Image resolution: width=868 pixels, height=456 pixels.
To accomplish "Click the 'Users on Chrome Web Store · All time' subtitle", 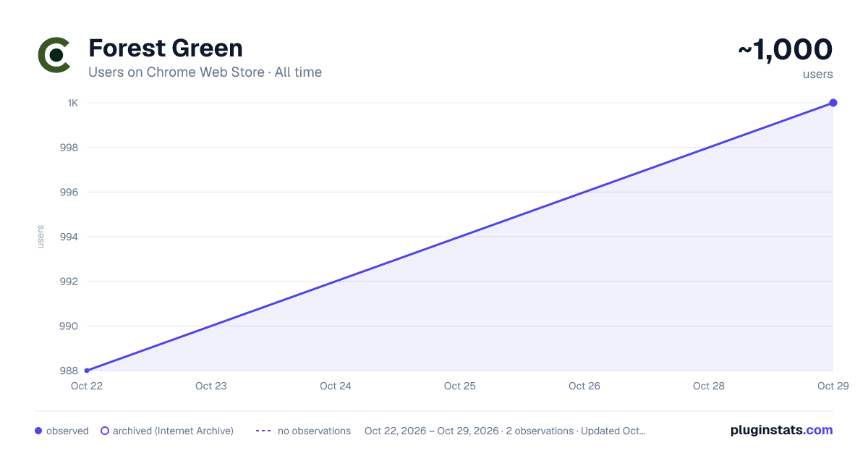I will [x=205, y=72].
